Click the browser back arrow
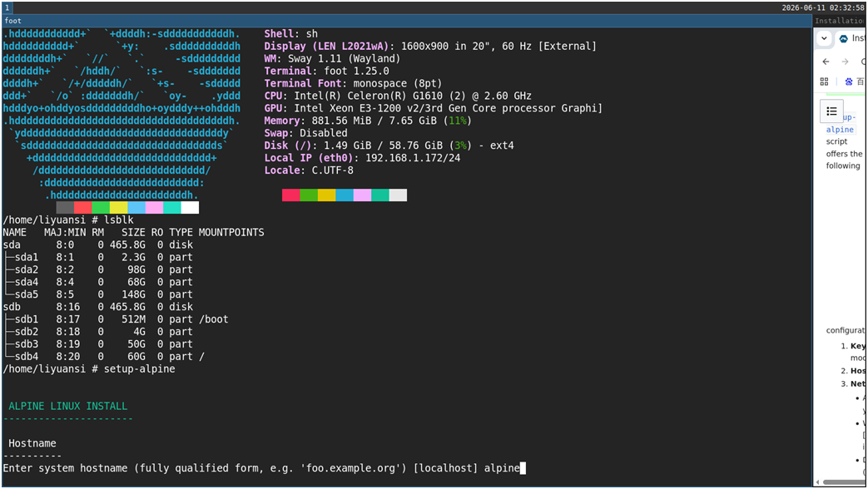 [x=826, y=62]
